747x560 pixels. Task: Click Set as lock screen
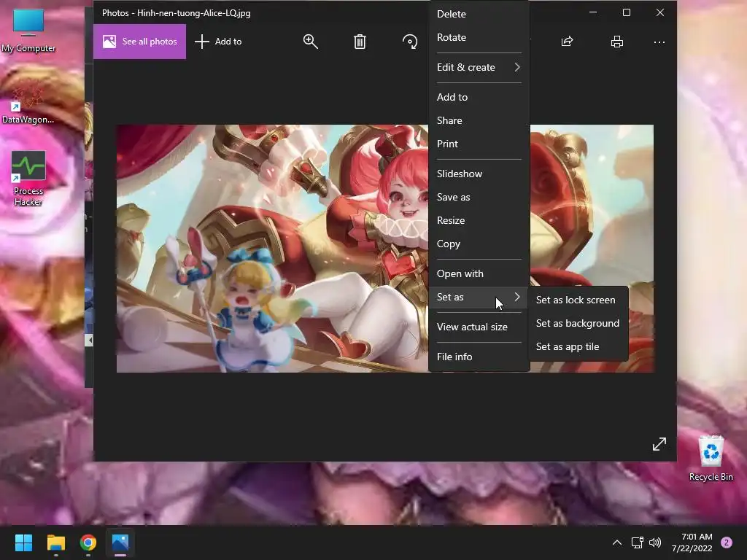[578, 300]
